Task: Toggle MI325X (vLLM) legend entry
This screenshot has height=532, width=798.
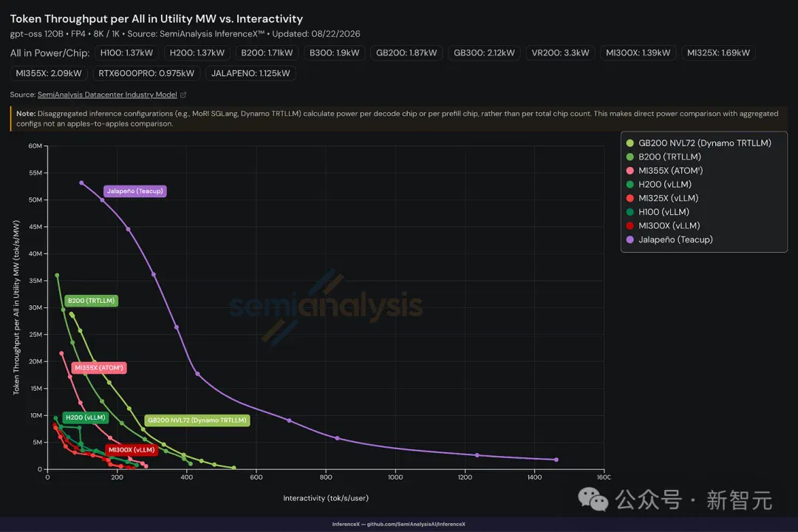Action: click(x=662, y=198)
